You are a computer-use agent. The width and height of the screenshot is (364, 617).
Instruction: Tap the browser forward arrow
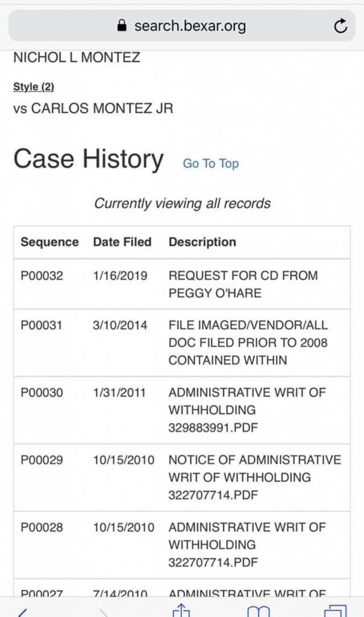102,612
